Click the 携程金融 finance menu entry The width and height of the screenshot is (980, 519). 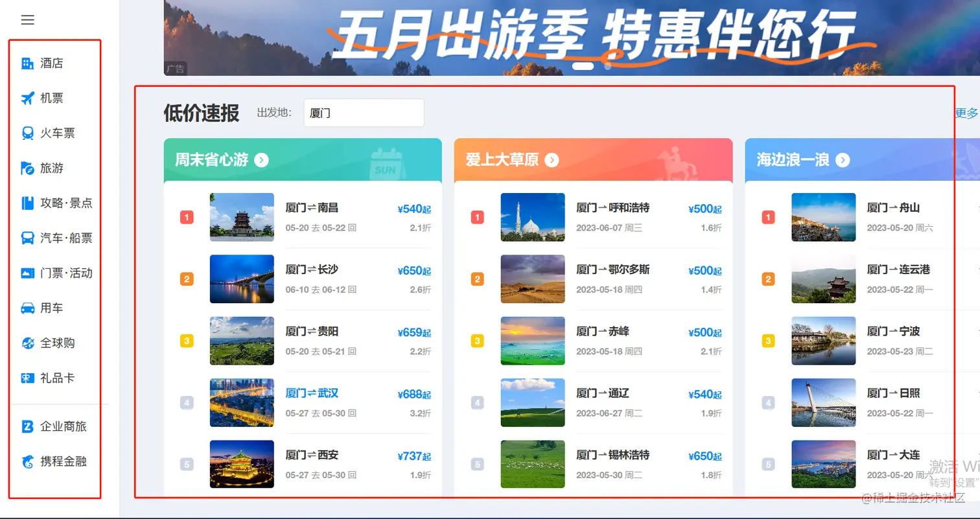[26, 462]
